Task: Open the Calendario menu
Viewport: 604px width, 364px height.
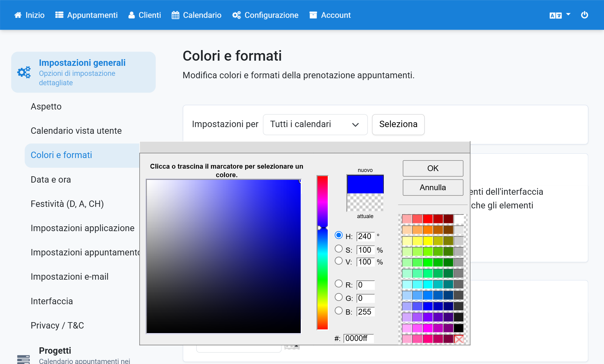Action: point(197,15)
